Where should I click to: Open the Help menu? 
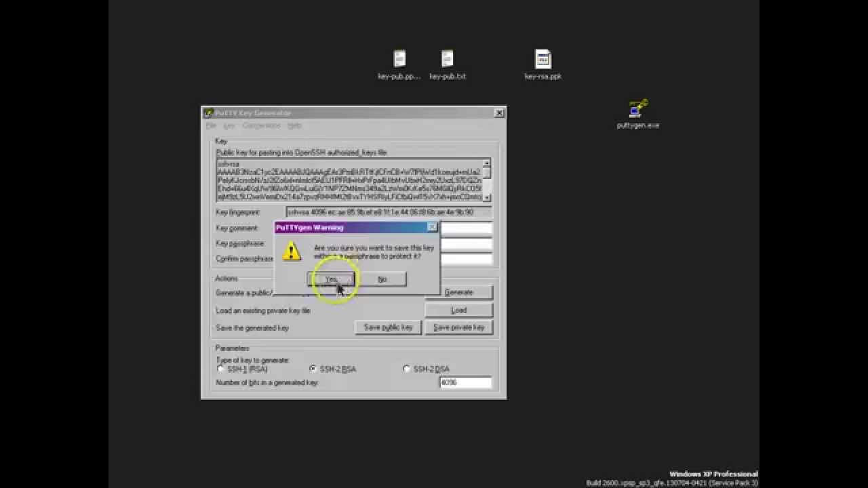click(294, 126)
